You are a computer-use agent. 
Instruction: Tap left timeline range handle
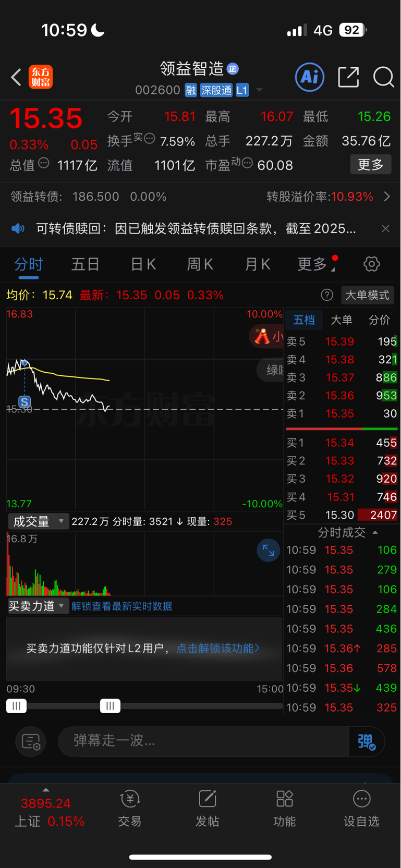16,706
